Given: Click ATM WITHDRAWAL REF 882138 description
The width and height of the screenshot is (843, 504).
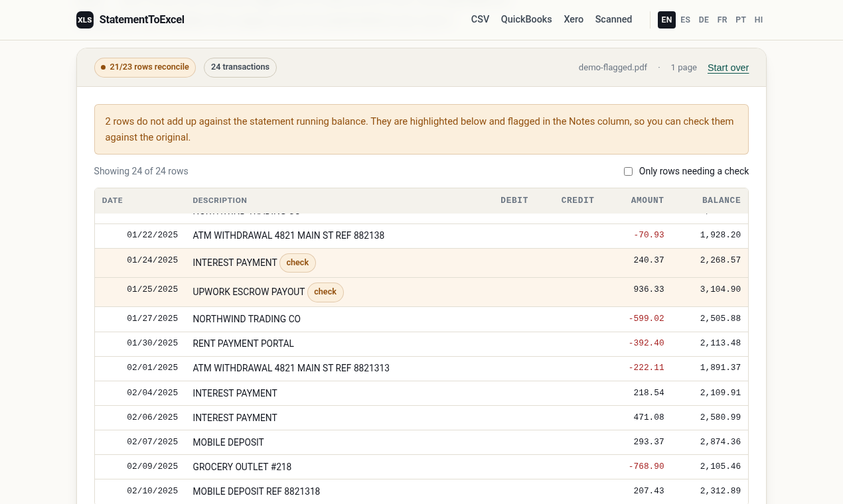Looking at the screenshot, I should (x=289, y=235).
